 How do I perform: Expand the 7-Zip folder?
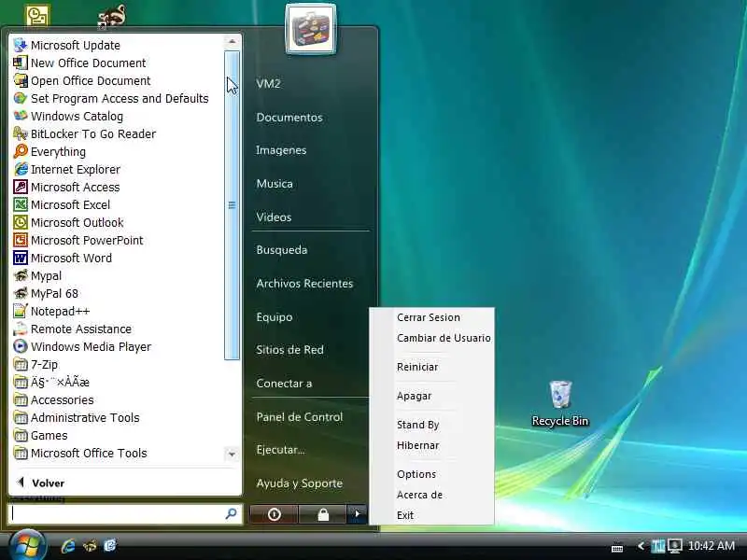(36, 364)
